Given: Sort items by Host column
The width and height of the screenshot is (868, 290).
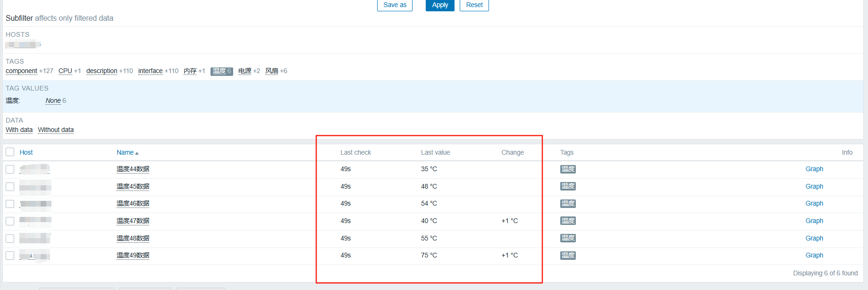Looking at the screenshot, I should [26, 152].
